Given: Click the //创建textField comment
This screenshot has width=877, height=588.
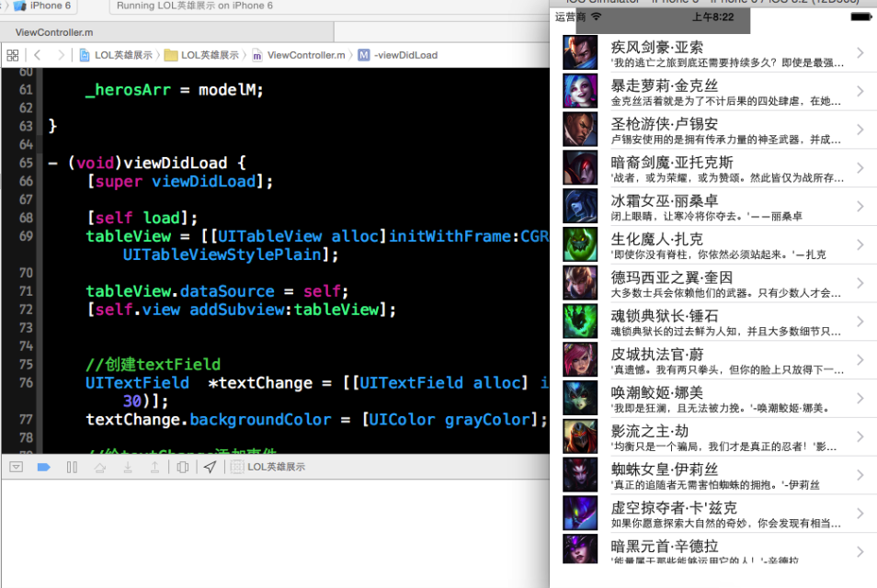Looking at the screenshot, I should tap(153, 365).
